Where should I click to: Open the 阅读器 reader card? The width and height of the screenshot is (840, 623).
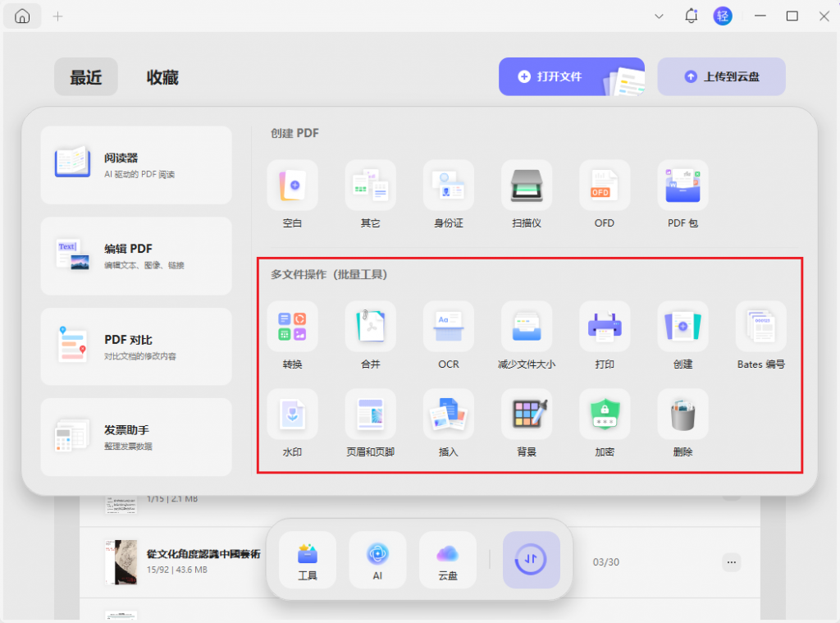(136, 165)
